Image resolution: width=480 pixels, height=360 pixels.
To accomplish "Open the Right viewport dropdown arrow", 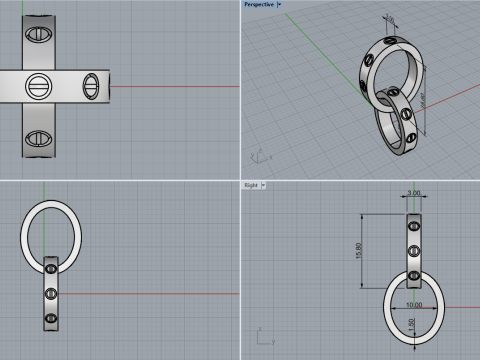I will (263, 185).
